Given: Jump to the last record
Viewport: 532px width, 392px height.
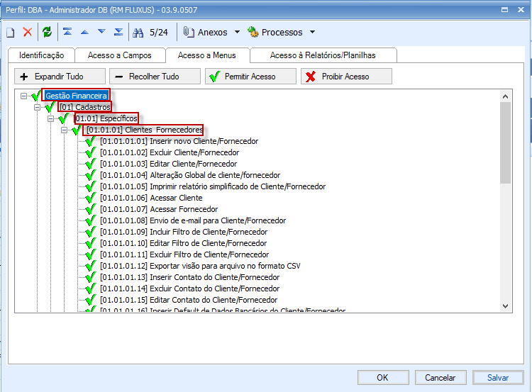Looking at the screenshot, I should pos(118,32).
